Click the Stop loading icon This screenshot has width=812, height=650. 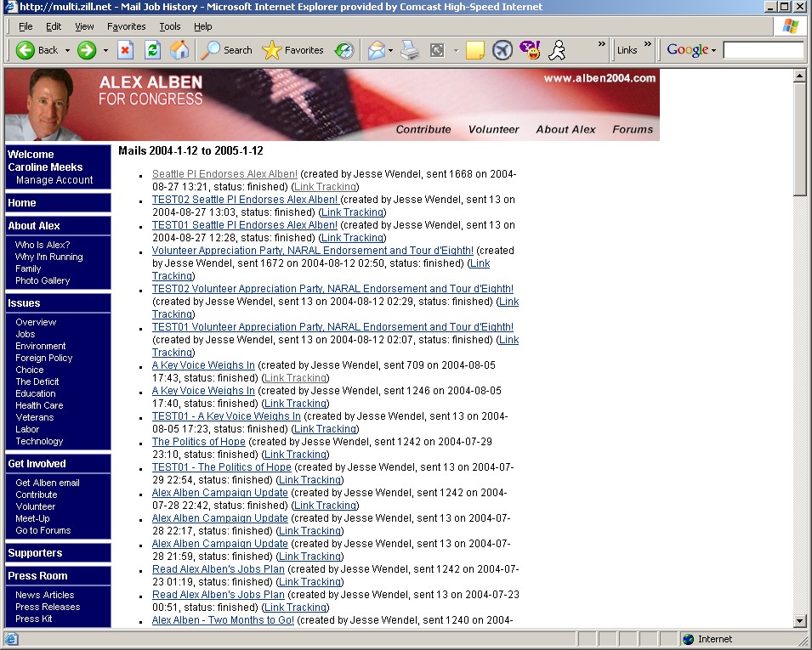pos(125,50)
